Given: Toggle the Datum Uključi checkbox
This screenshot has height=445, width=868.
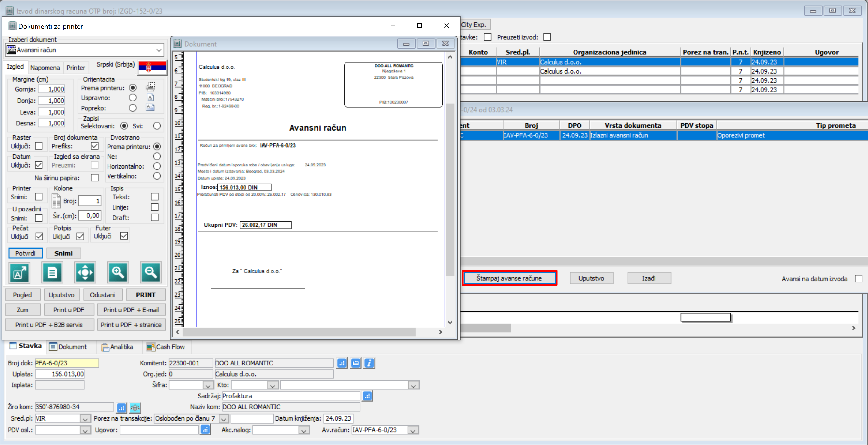Looking at the screenshot, I should pos(39,165).
